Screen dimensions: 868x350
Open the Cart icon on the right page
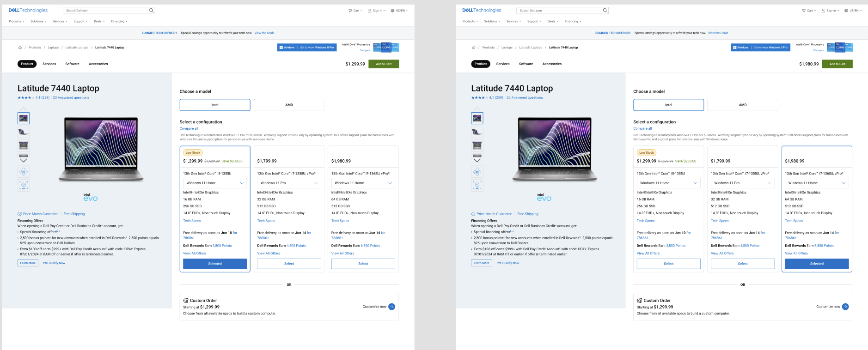(x=804, y=10)
